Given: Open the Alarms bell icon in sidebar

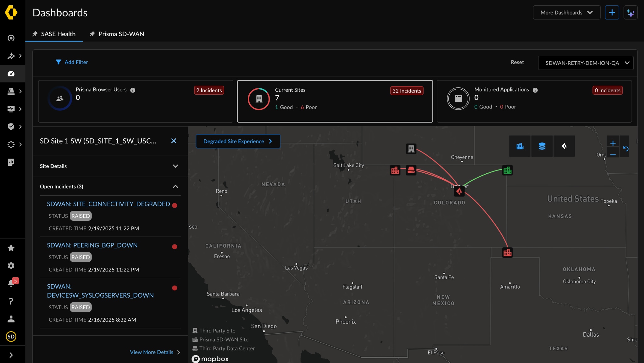Looking at the screenshot, I should click(x=12, y=91).
